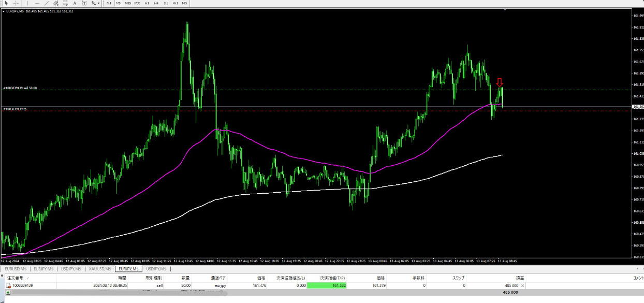Click the current price tag 161.362 on axis

pos(638,107)
